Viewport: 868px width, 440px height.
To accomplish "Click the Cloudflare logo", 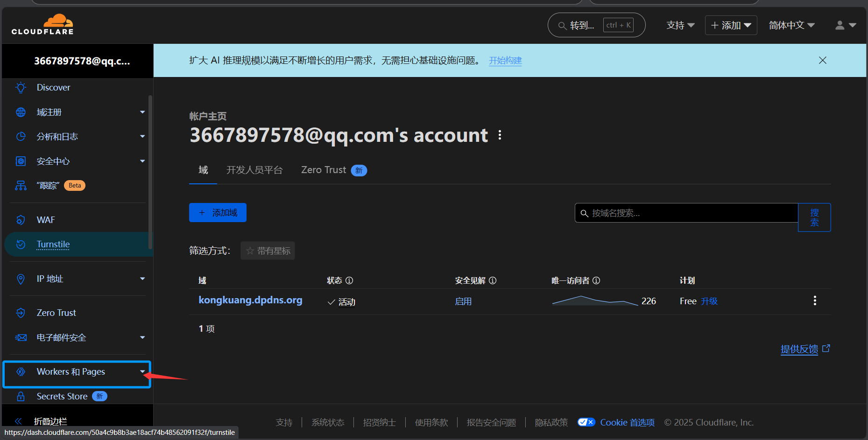I will pos(42,25).
